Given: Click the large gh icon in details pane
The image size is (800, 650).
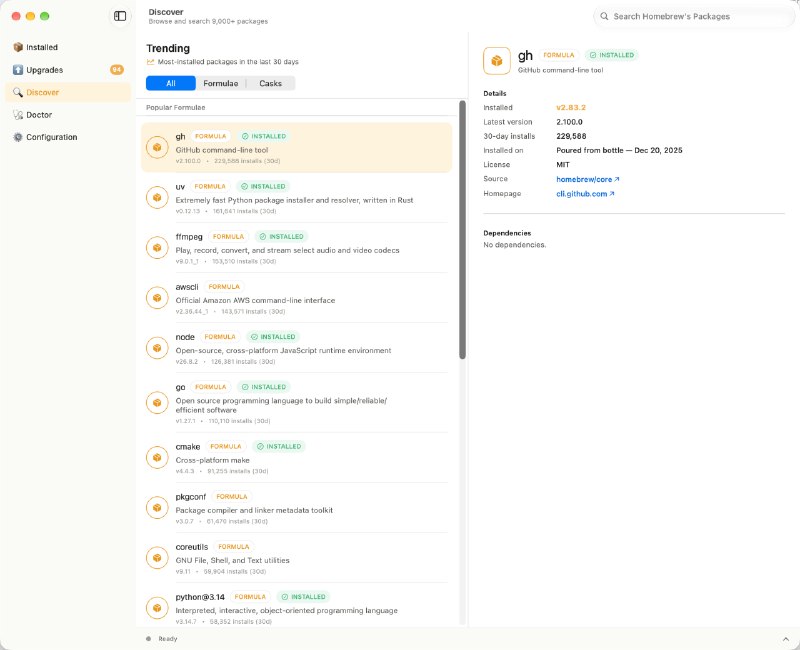Looking at the screenshot, I should (x=496, y=61).
